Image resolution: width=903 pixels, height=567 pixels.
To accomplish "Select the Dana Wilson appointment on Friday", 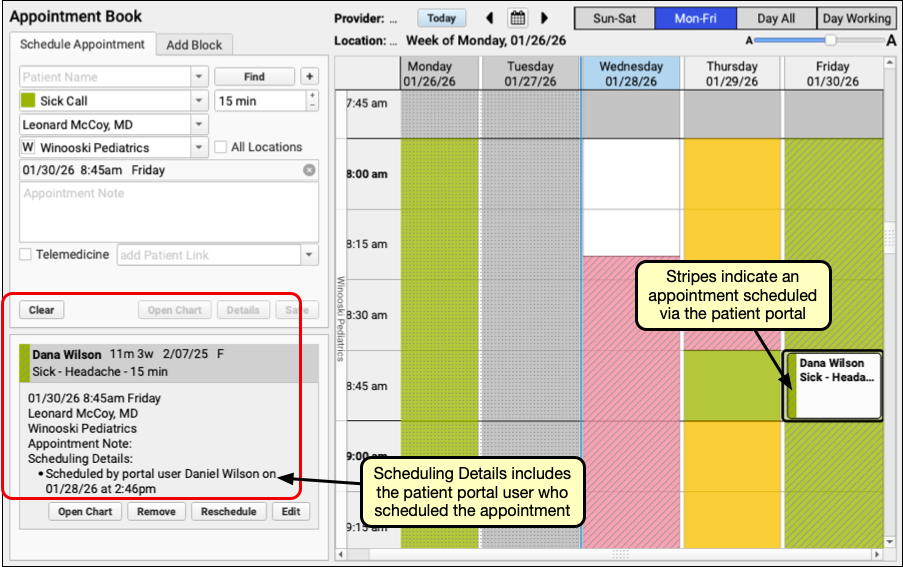I will (835, 385).
